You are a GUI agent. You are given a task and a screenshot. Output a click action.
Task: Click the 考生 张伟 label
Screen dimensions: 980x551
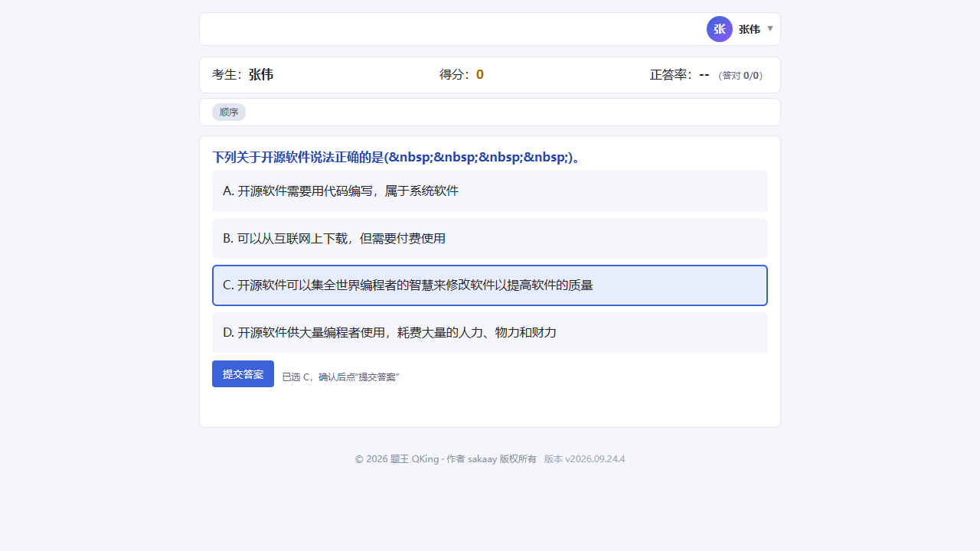[243, 75]
